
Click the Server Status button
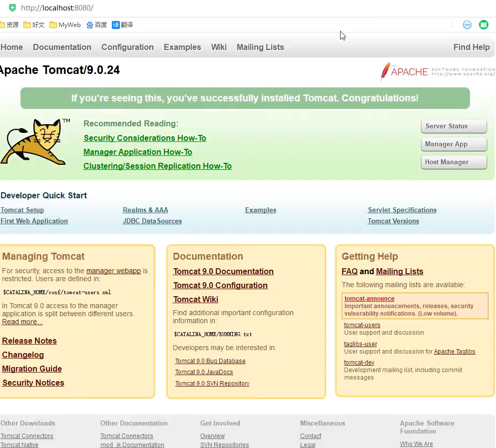pos(454,126)
